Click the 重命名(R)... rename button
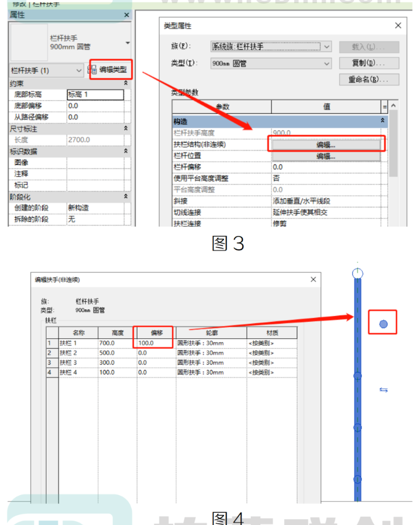420x525 pixels. 369,80
